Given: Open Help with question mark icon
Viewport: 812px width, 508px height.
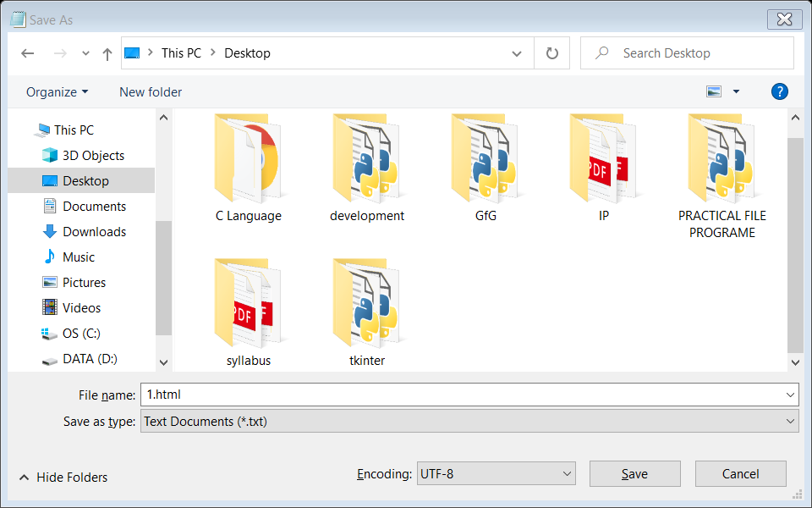Looking at the screenshot, I should tap(779, 91).
